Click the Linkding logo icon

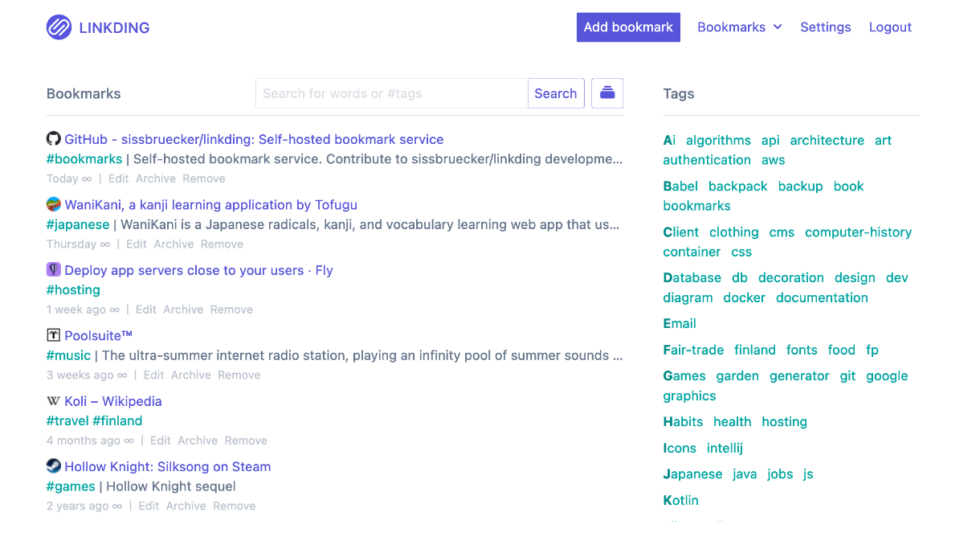(59, 27)
